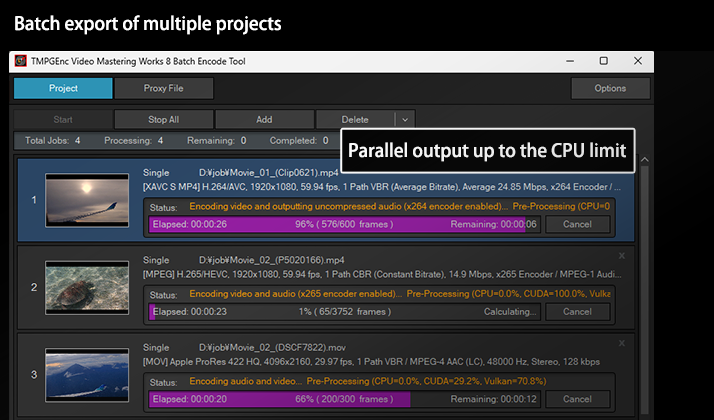This screenshot has width=714, height=420.
Task: Click the TMPGEnc app icon in title bar
Action: 20,61
